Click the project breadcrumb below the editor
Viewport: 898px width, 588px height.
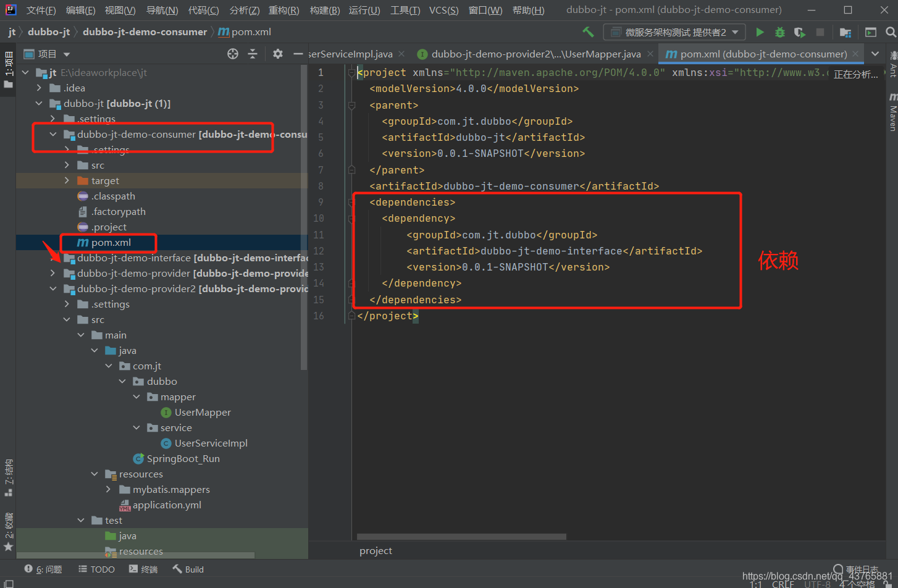click(x=376, y=551)
